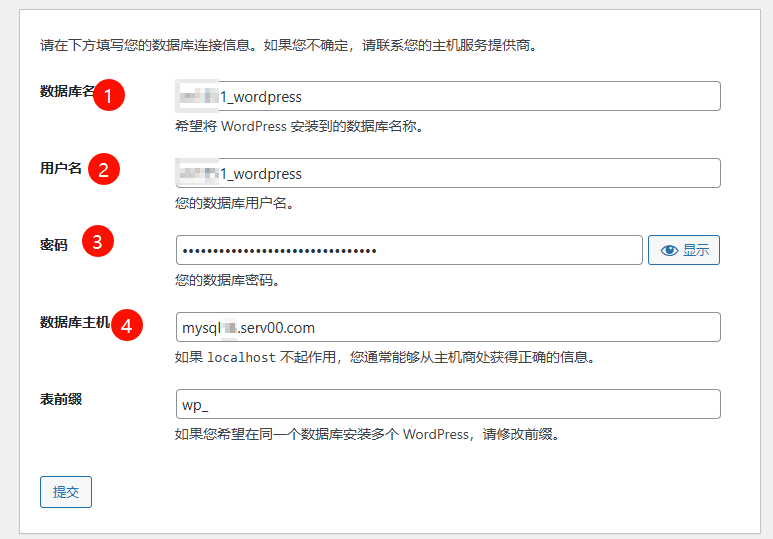Click the hint text 您的数据库密码。
The height and width of the screenshot is (539, 773).
click(x=228, y=280)
